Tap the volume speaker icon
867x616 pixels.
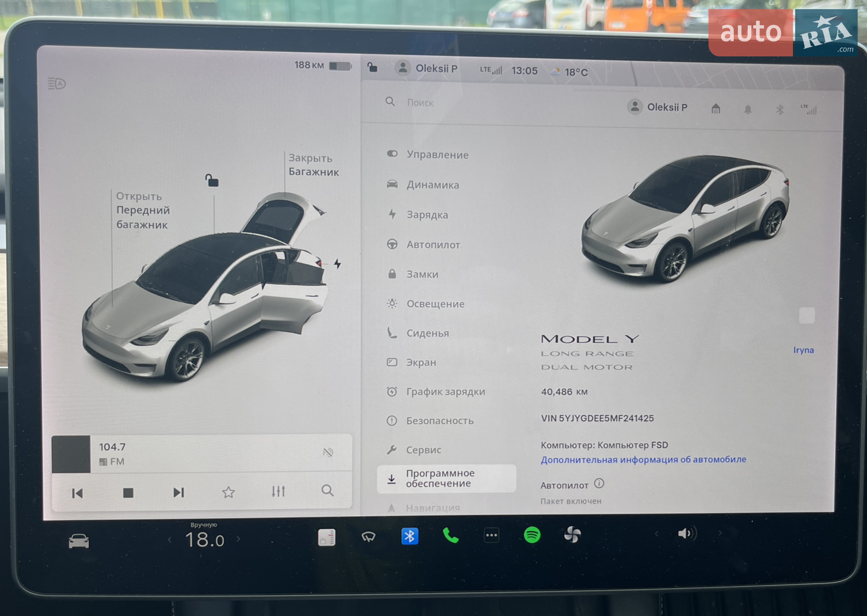pyautogui.click(x=687, y=534)
